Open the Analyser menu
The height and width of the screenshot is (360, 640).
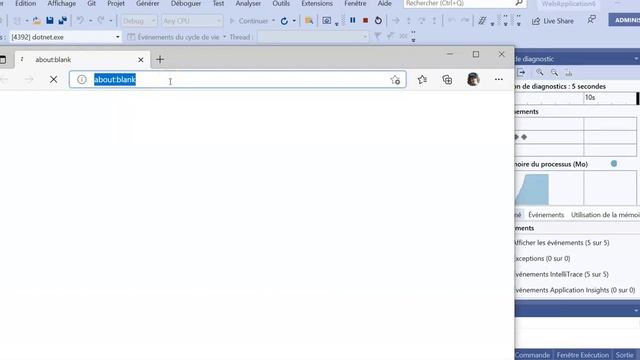point(248,3)
